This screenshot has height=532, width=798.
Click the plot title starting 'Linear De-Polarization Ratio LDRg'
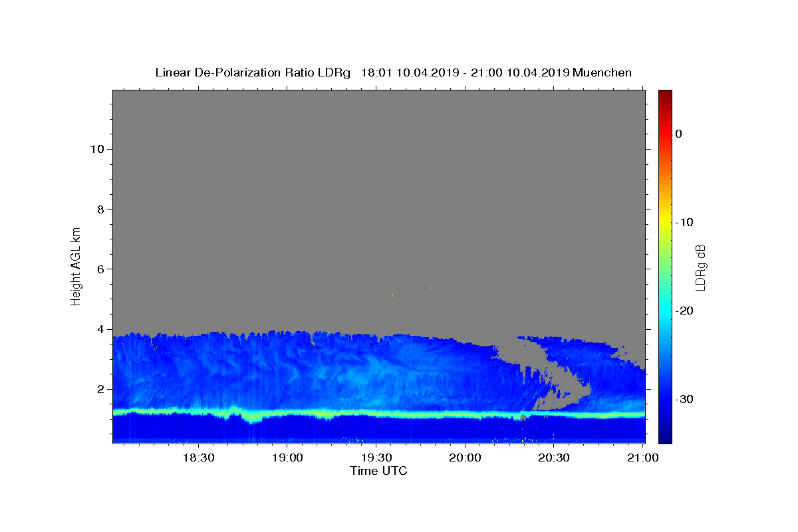click(393, 72)
